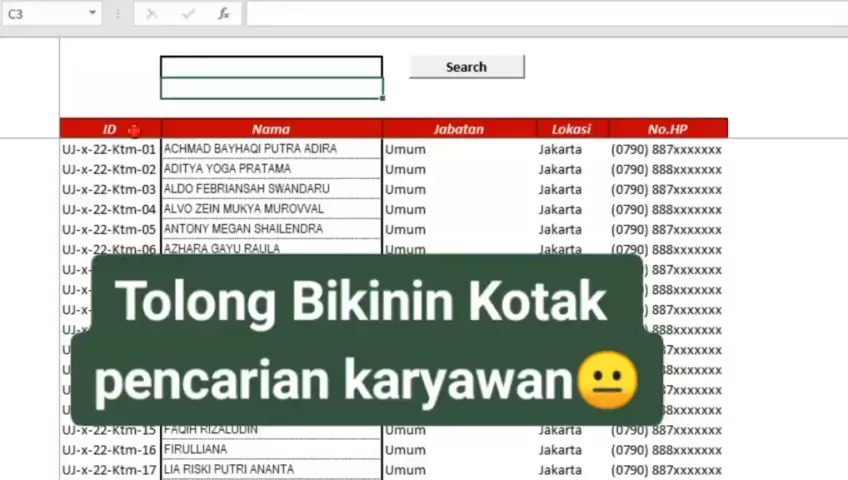
Task: Select the green-outlined active cell C3
Action: pyautogui.click(x=271, y=89)
